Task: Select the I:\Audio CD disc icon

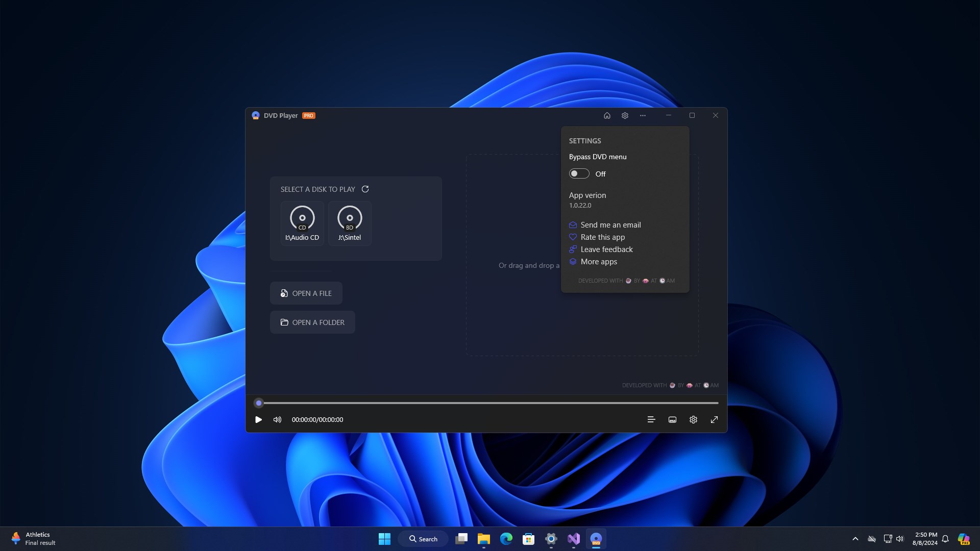Action: click(302, 223)
